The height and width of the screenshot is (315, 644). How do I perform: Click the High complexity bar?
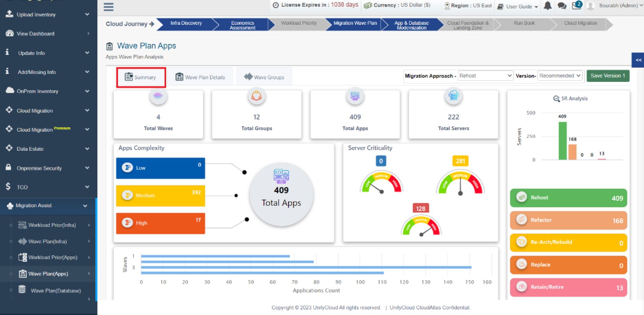tap(160, 223)
